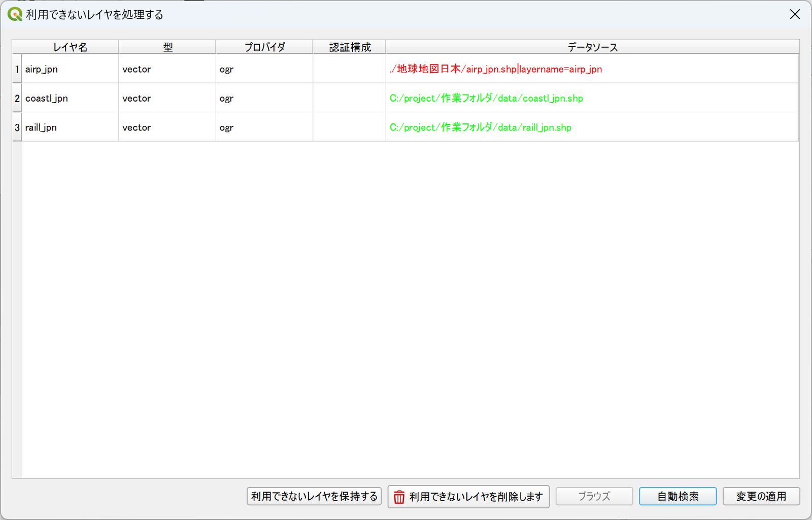Click the QGIS logo in title bar
Image resolution: width=812 pixels, height=520 pixels.
15,14
